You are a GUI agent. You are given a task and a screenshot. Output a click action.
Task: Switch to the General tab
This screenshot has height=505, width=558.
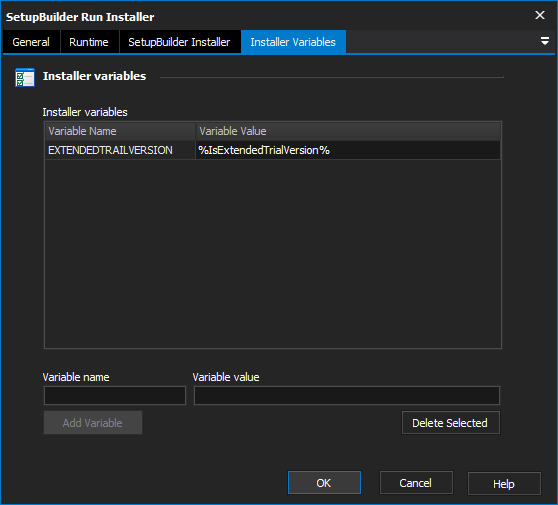pyautogui.click(x=31, y=42)
